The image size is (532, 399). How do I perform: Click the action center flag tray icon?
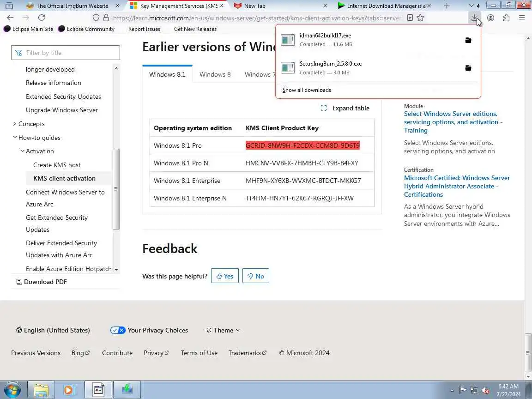pos(462,390)
